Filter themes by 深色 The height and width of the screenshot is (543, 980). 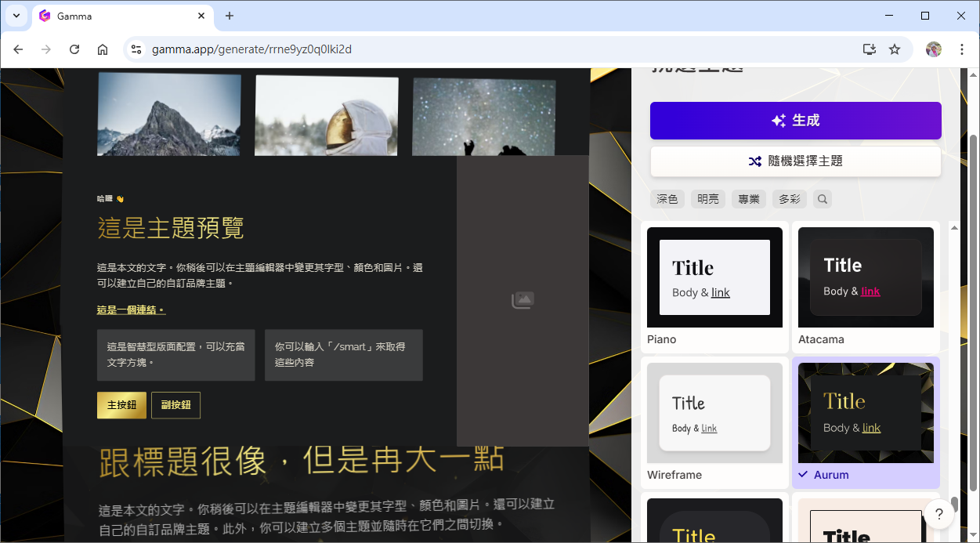667,199
